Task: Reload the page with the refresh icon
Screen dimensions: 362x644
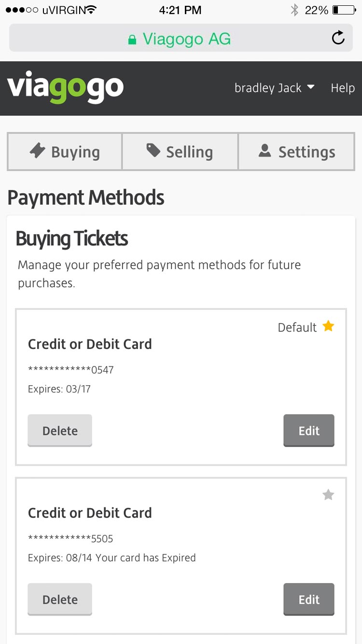Action: point(338,38)
